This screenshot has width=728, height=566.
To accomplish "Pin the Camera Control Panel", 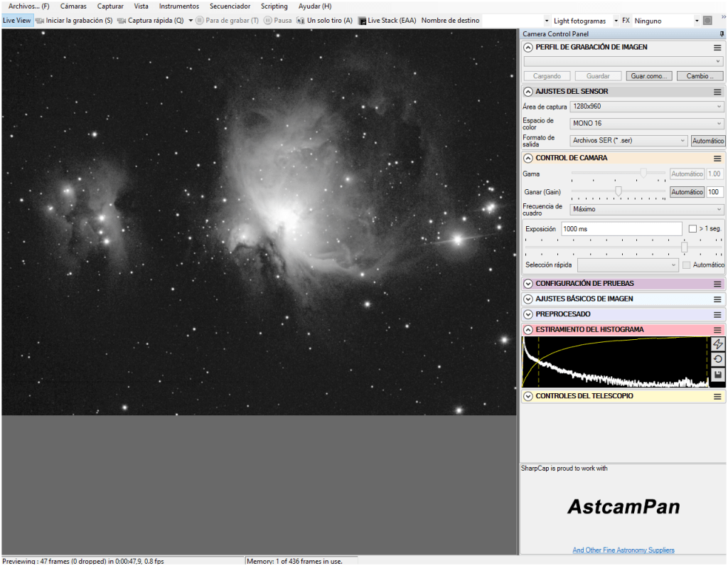I will click(722, 34).
